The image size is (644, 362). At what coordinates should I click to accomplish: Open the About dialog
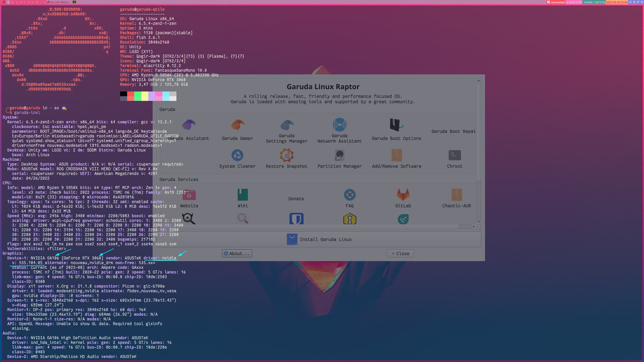pyautogui.click(x=237, y=254)
